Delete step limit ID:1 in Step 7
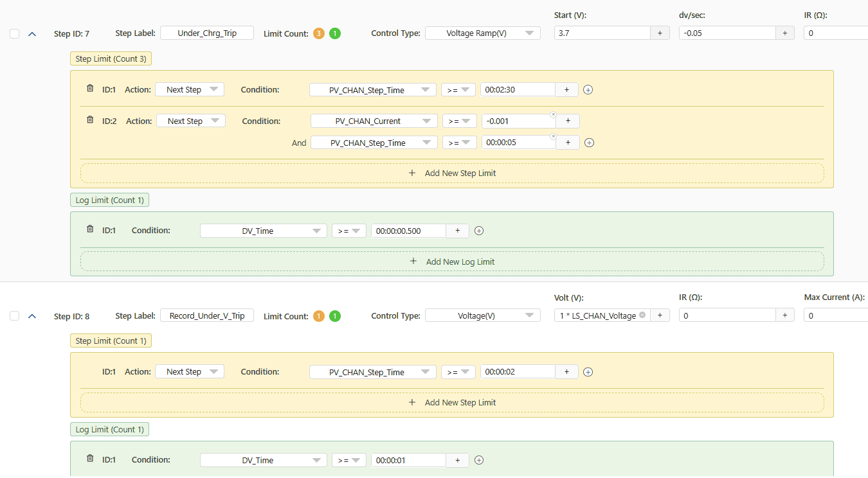 [90, 89]
